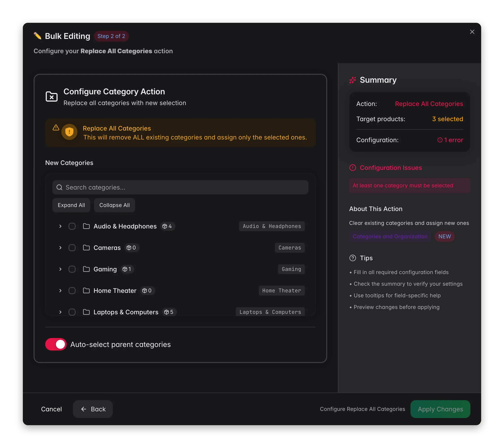Click Expand All button
This screenshot has width=504, height=448.
tap(71, 205)
